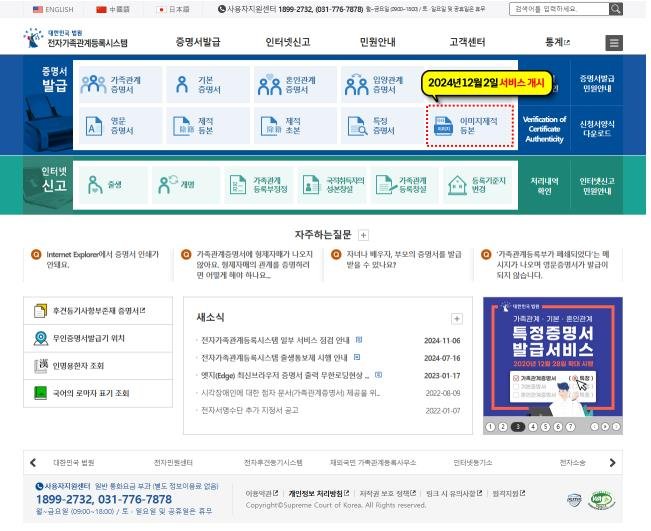Expand 자주하는질문 with plus button
The height and width of the screenshot is (531, 651).
pyautogui.click(x=363, y=235)
